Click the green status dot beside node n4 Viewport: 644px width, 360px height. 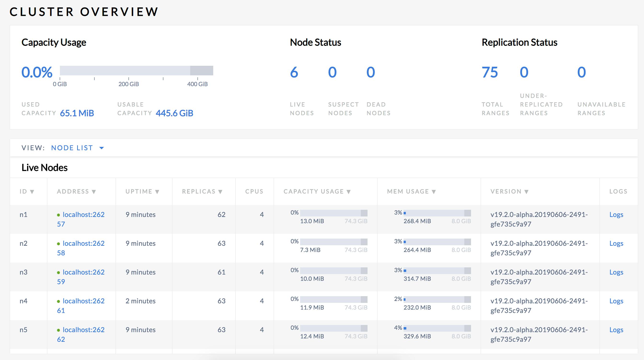59,301
